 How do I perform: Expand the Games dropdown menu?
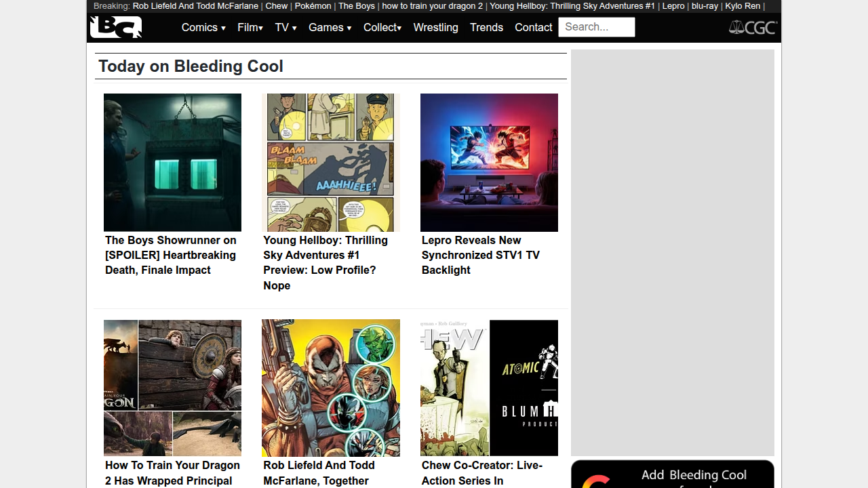pyautogui.click(x=330, y=28)
